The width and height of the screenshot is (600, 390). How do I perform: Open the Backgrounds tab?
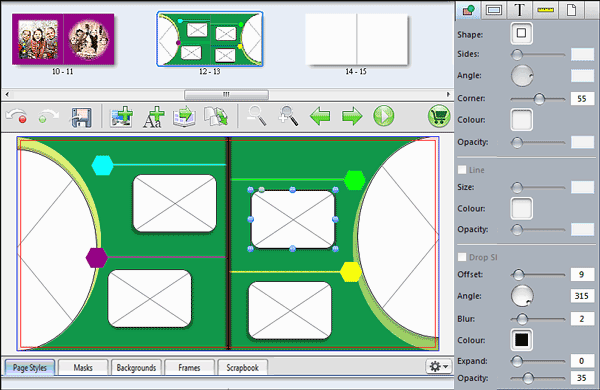click(136, 367)
